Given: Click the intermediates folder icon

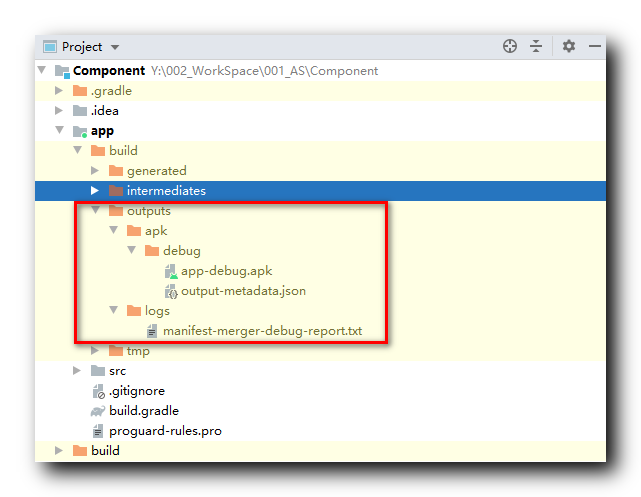Looking at the screenshot, I should (x=116, y=190).
